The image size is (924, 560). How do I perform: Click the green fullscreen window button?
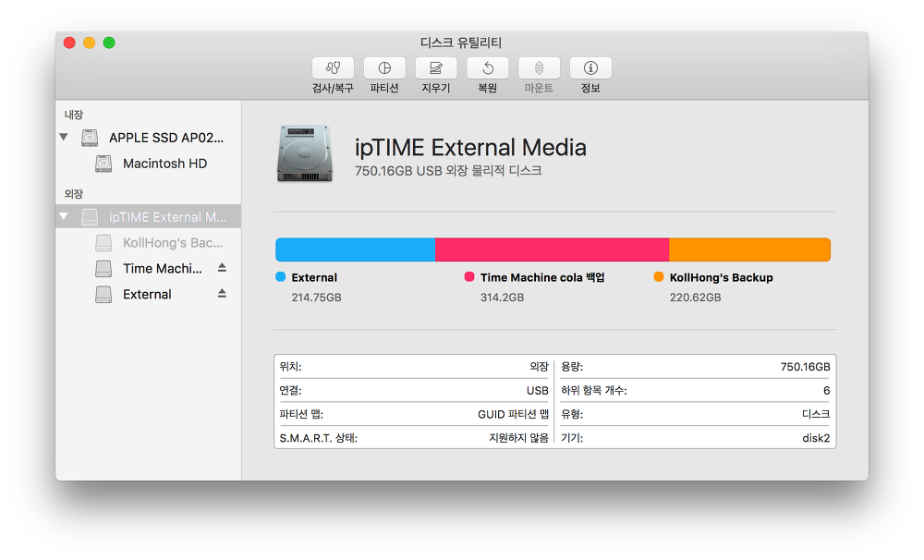click(109, 43)
